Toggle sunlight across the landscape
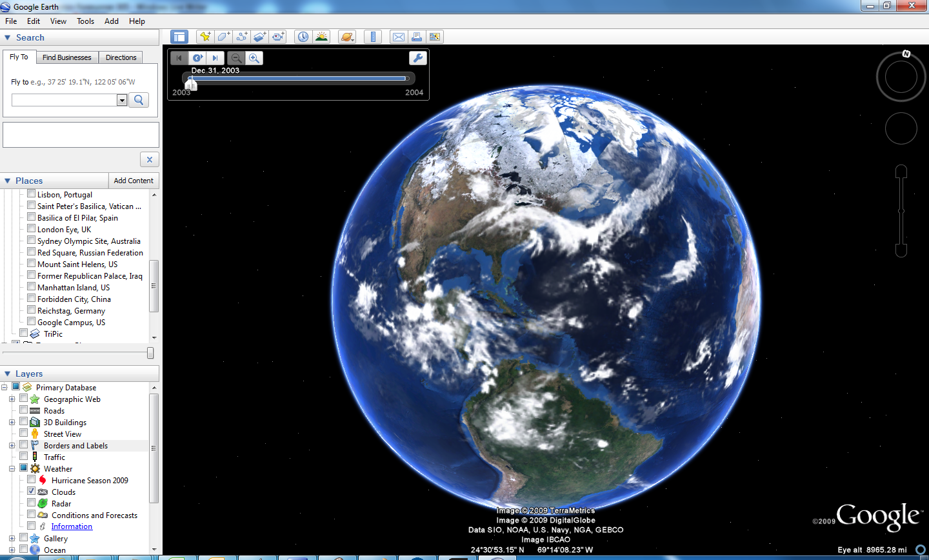 click(x=321, y=37)
